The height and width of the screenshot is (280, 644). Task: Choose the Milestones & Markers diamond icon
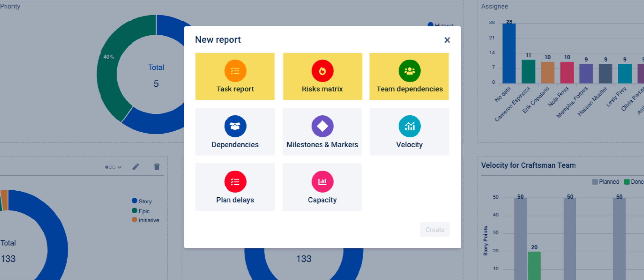coord(322,126)
